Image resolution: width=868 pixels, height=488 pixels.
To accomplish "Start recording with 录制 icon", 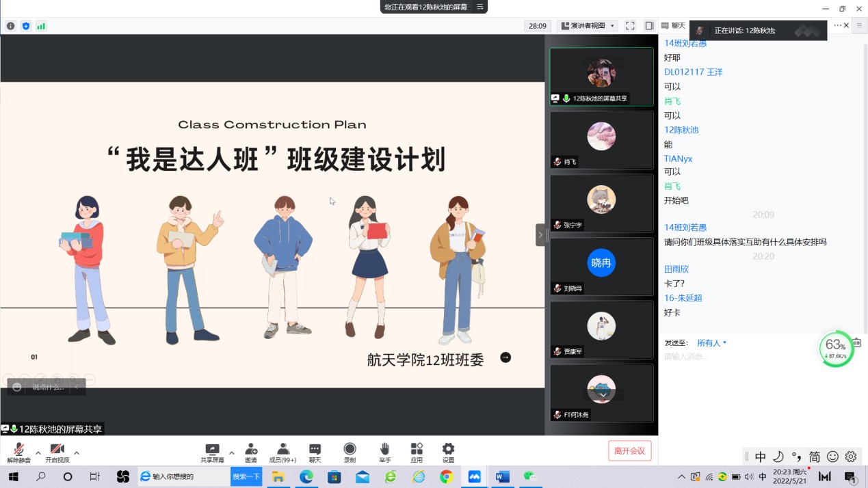I will point(350,451).
